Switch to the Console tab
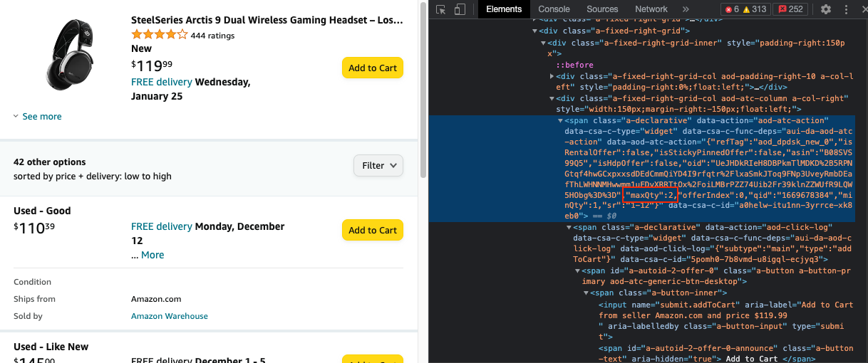This screenshot has height=363, width=868. click(x=554, y=9)
